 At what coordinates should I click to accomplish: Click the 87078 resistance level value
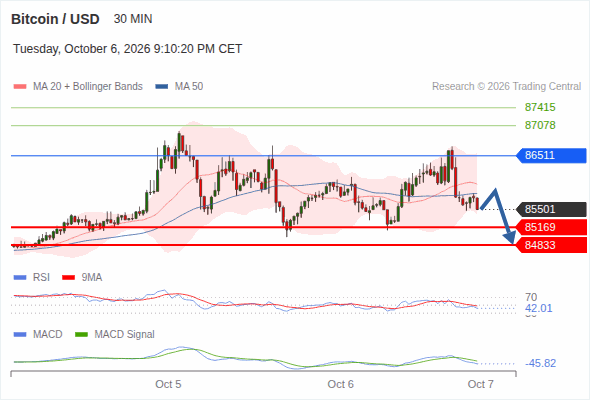(x=540, y=125)
